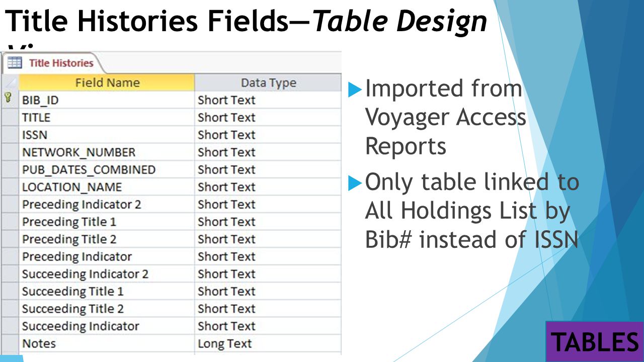Click the Succeeding Title 2 field
Screen dimensions: 644x362
click(x=107, y=309)
